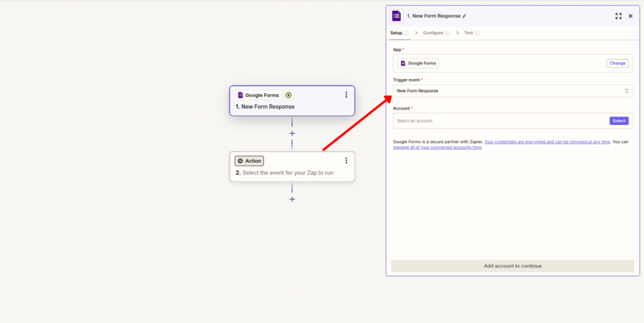Click the Change app button

[x=617, y=63]
